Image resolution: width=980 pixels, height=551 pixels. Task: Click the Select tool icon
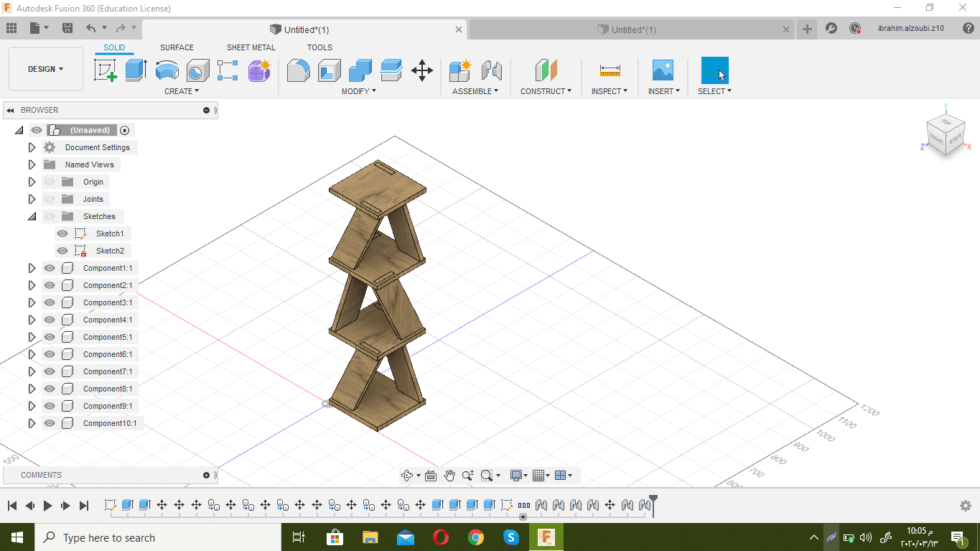click(x=714, y=70)
